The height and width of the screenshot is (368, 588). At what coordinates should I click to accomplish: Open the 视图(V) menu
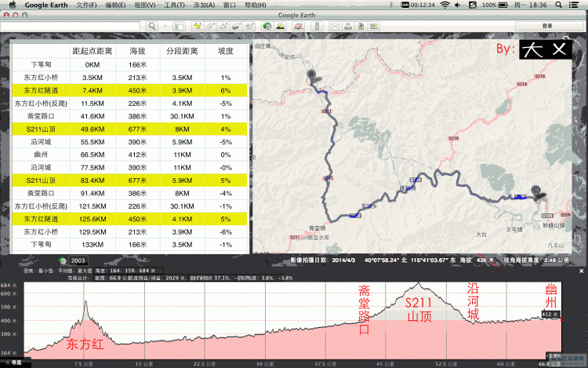point(145,5)
